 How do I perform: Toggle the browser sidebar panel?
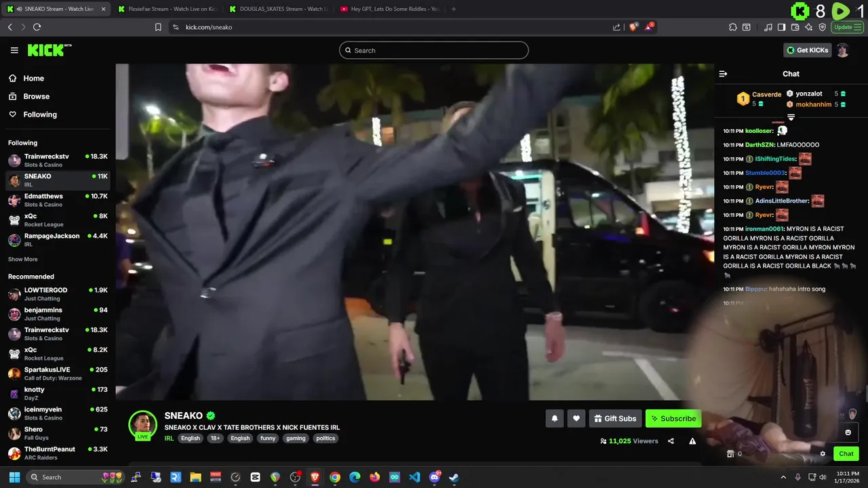tap(781, 27)
